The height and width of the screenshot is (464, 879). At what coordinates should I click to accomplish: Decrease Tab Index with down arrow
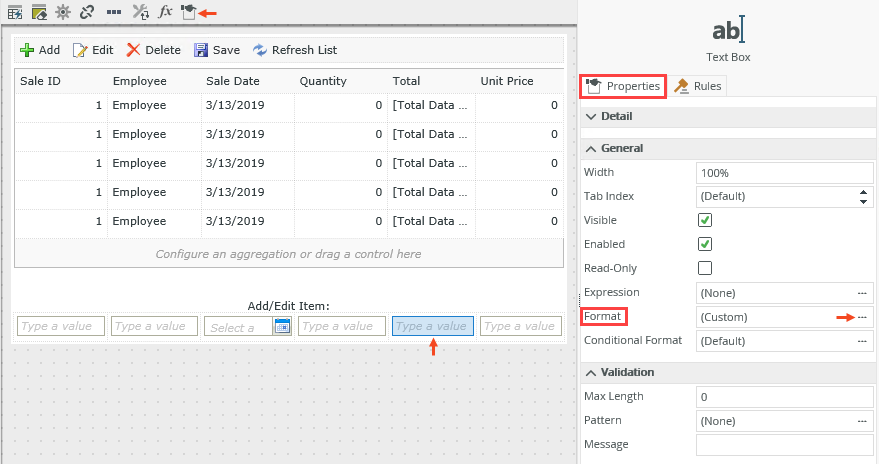click(x=863, y=201)
